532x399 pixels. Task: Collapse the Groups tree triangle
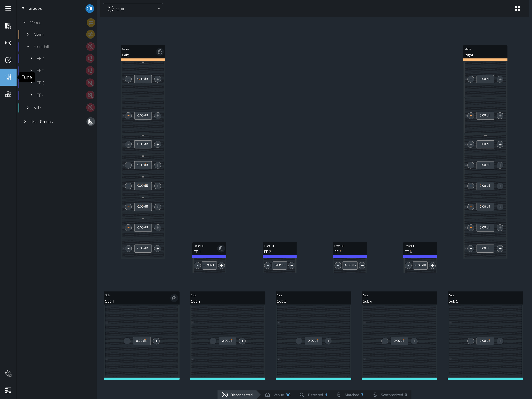pyautogui.click(x=23, y=8)
